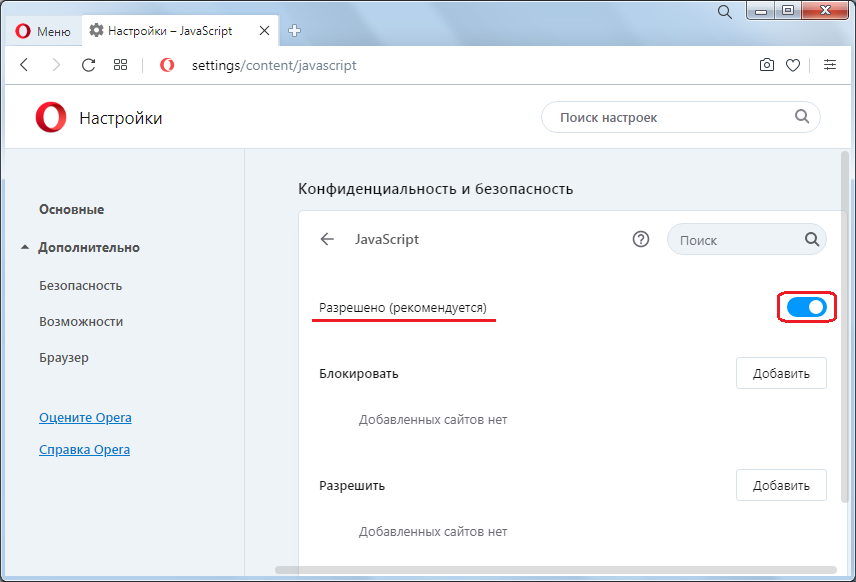Open Easy Setup sliders icon
This screenshot has height=582, width=856.
pyautogui.click(x=830, y=65)
